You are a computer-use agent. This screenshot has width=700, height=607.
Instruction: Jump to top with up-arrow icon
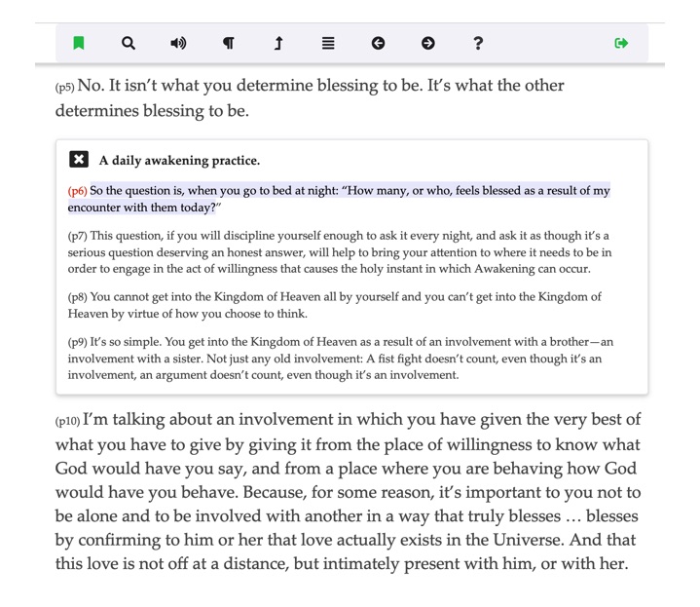278,43
